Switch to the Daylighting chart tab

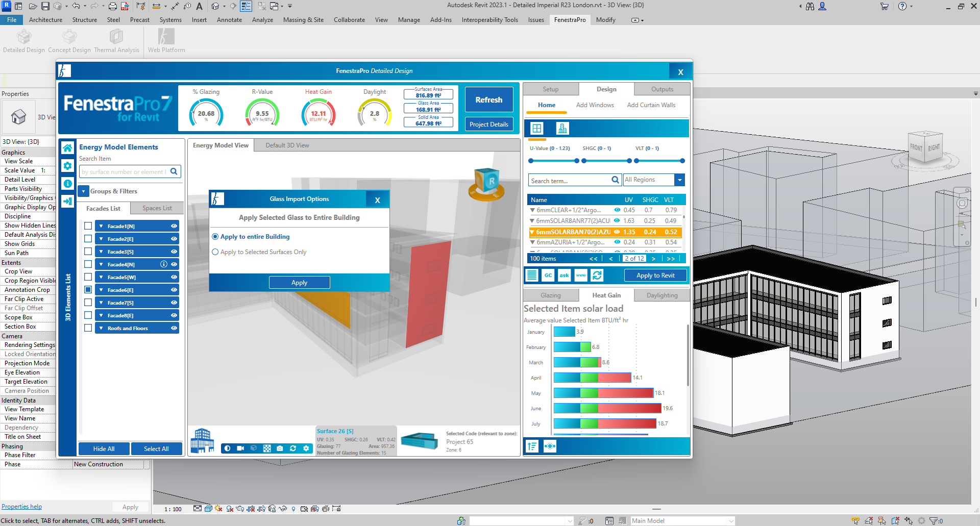coord(662,295)
